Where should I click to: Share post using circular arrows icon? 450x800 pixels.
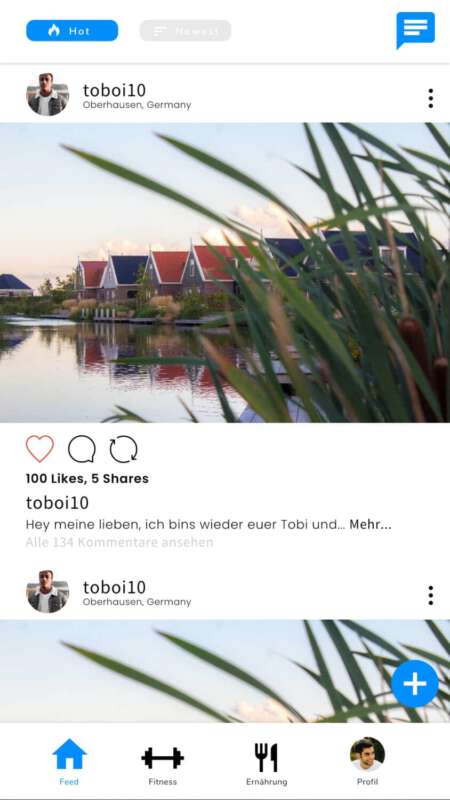123,449
